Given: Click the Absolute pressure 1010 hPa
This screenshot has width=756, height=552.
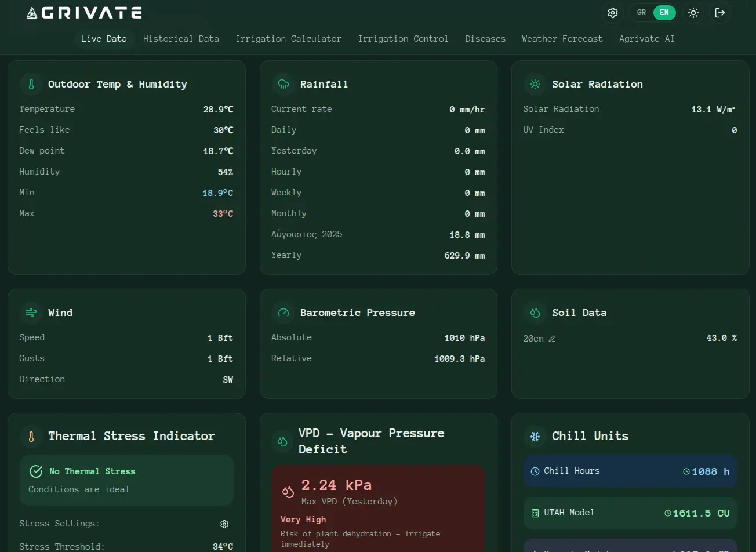Looking at the screenshot, I should (465, 338).
